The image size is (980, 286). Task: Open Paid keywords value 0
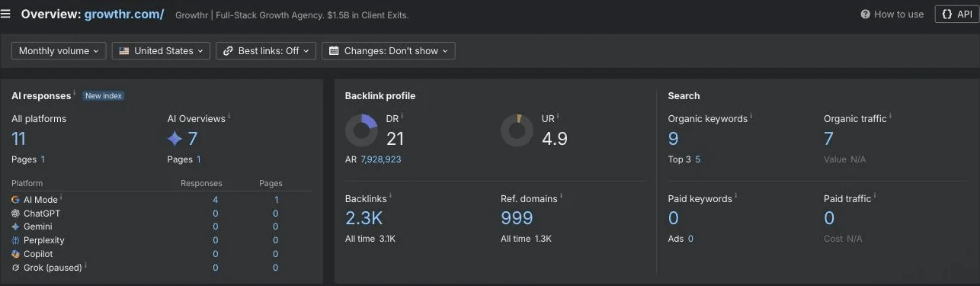(674, 218)
